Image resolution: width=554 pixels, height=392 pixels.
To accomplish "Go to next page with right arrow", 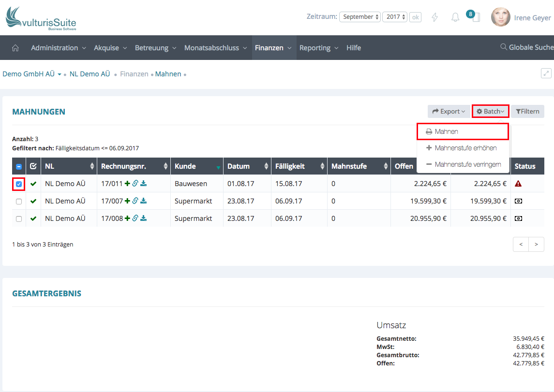I will (x=536, y=245).
